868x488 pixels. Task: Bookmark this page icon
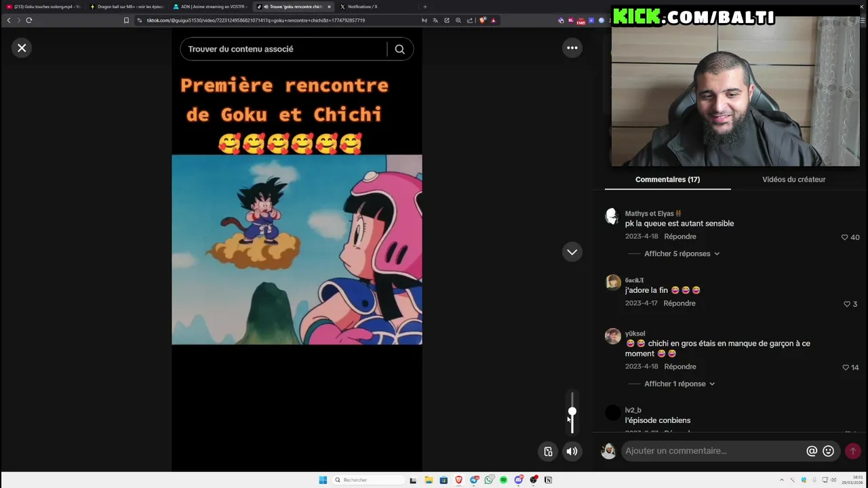tap(126, 20)
